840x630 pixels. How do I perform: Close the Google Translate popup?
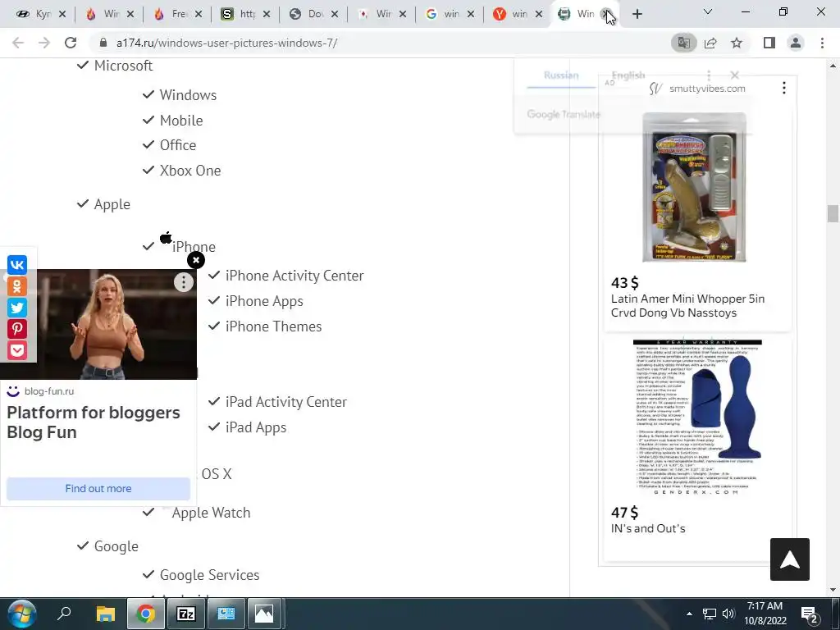pos(734,75)
